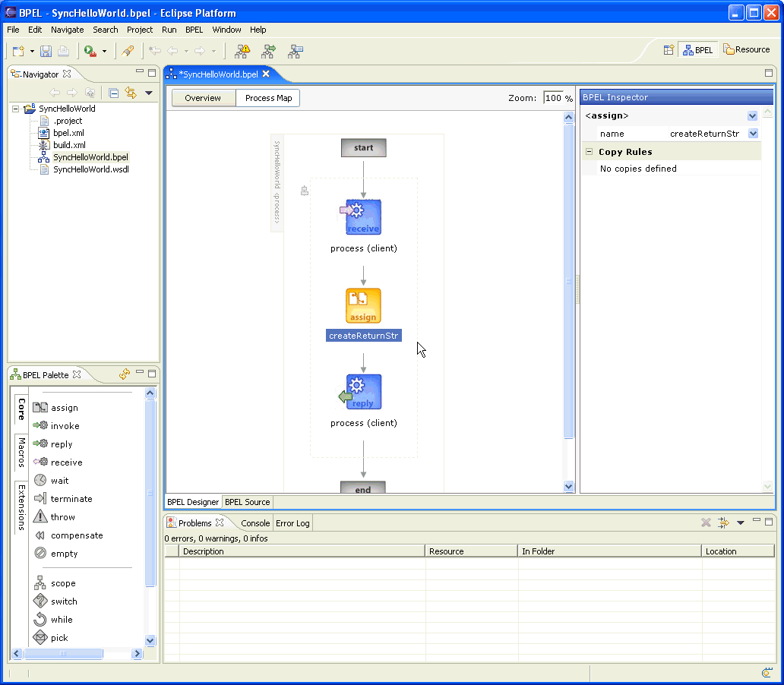Toggle Link with Editor in Navigator
This screenshot has width=784, height=685.
coord(131,93)
